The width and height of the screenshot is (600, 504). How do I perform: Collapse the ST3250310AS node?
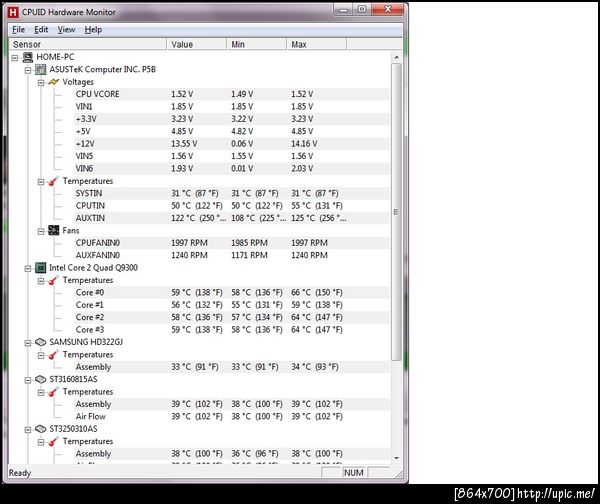pos(28,430)
